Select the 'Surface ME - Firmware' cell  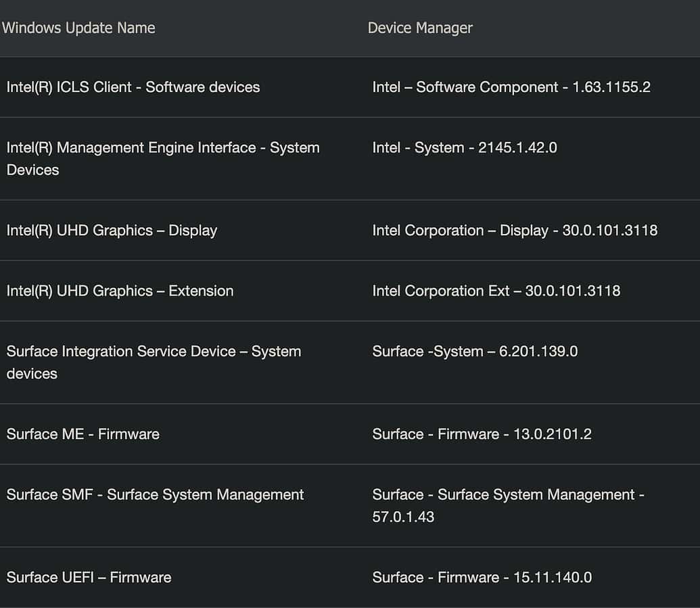[x=83, y=434]
